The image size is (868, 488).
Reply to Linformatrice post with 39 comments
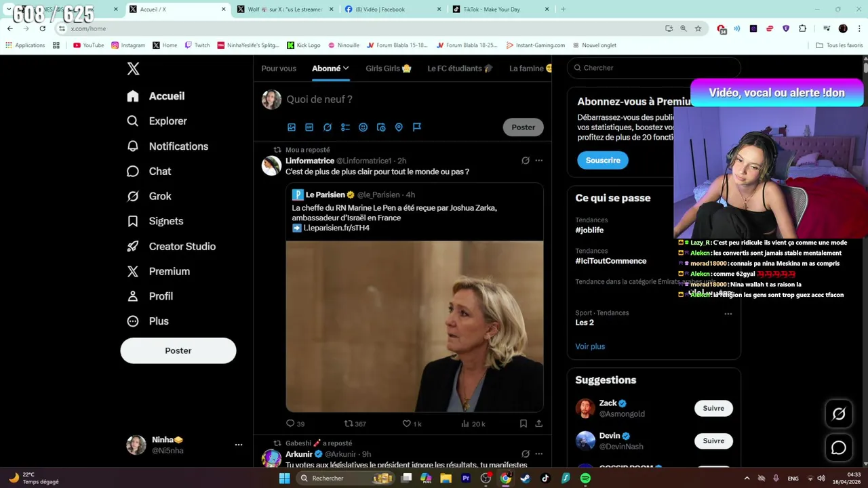point(295,424)
